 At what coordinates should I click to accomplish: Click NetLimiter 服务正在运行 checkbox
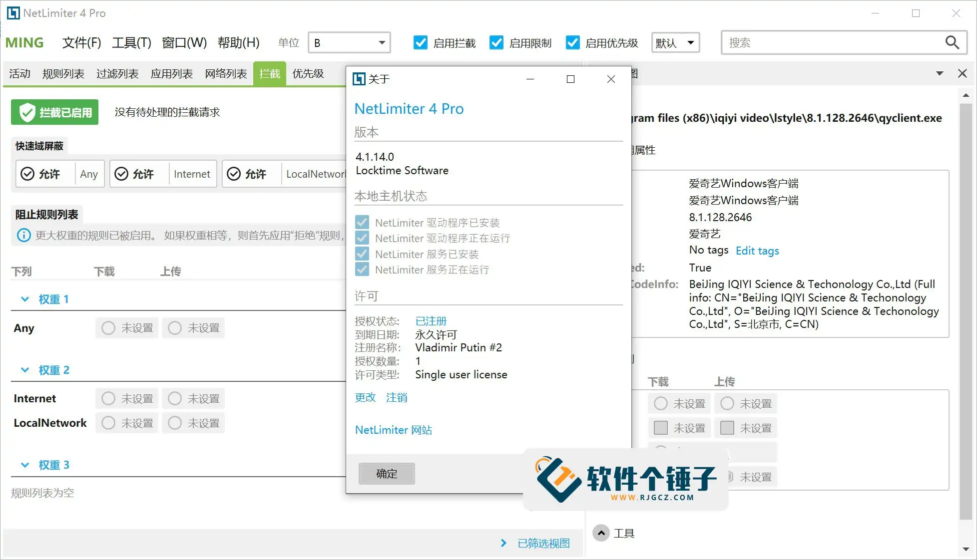tap(362, 270)
